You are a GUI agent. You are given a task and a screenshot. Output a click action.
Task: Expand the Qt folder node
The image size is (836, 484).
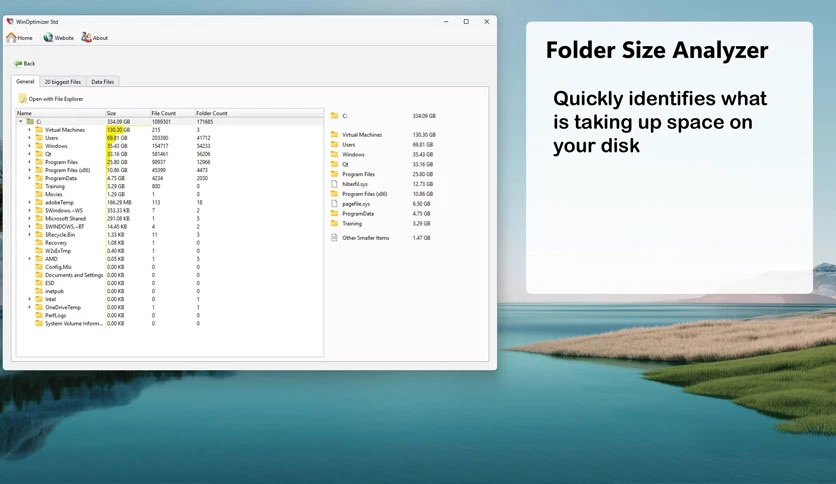pyautogui.click(x=29, y=154)
